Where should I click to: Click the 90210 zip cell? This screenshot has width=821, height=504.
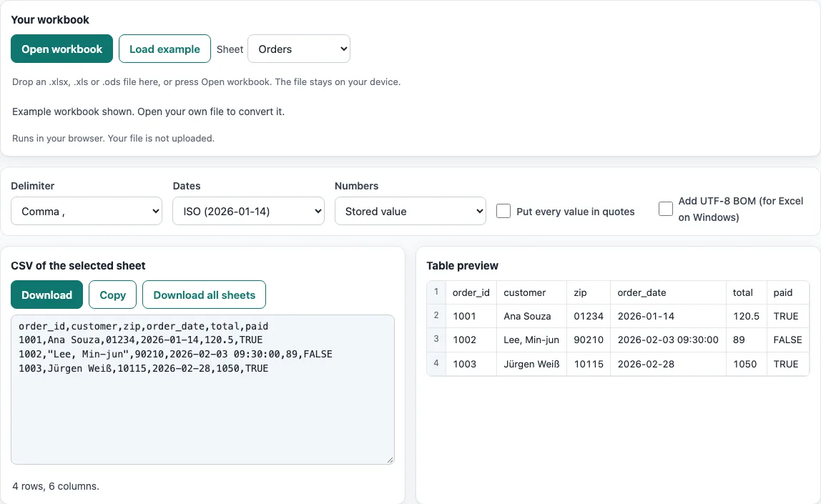(x=589, y=340)
